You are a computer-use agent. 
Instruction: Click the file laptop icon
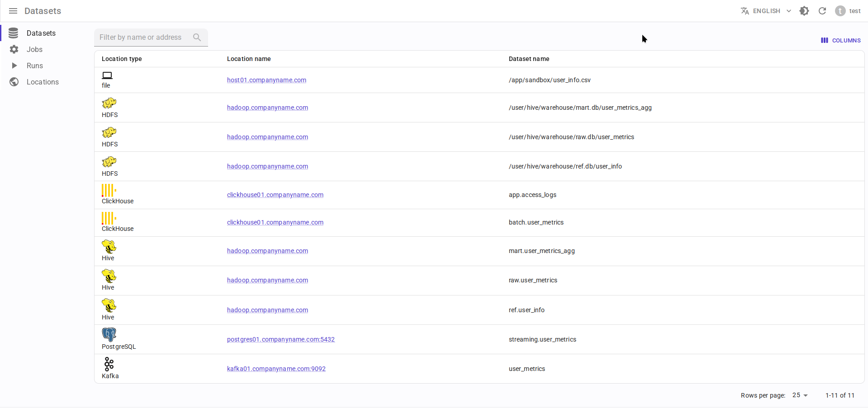107,75
